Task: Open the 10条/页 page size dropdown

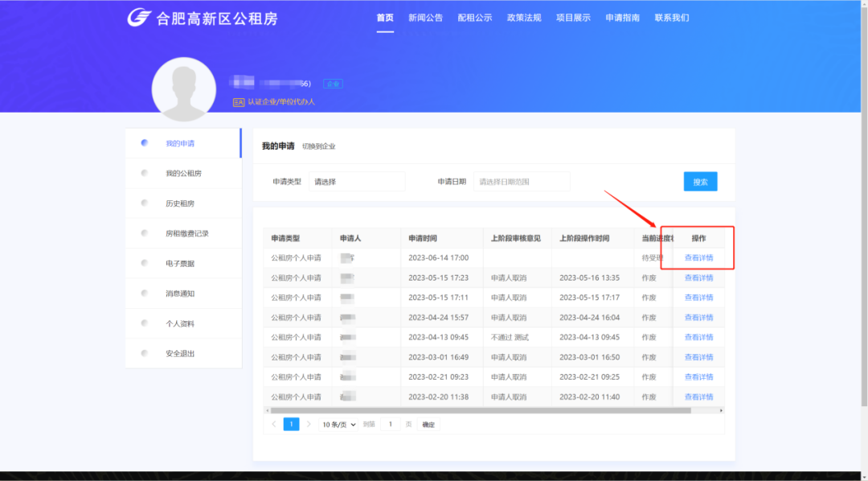Action: [338, 424]
